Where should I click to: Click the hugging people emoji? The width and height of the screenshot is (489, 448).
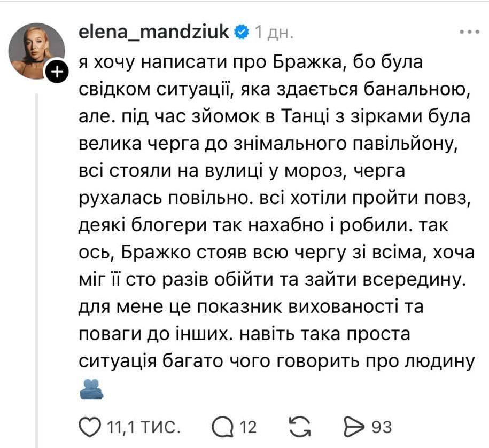[x=91, y=390]
